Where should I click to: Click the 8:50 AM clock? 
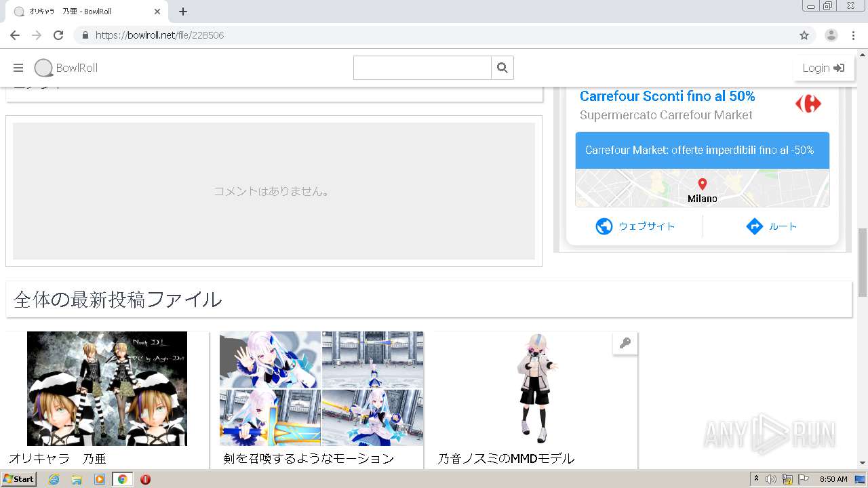point(833,479)
